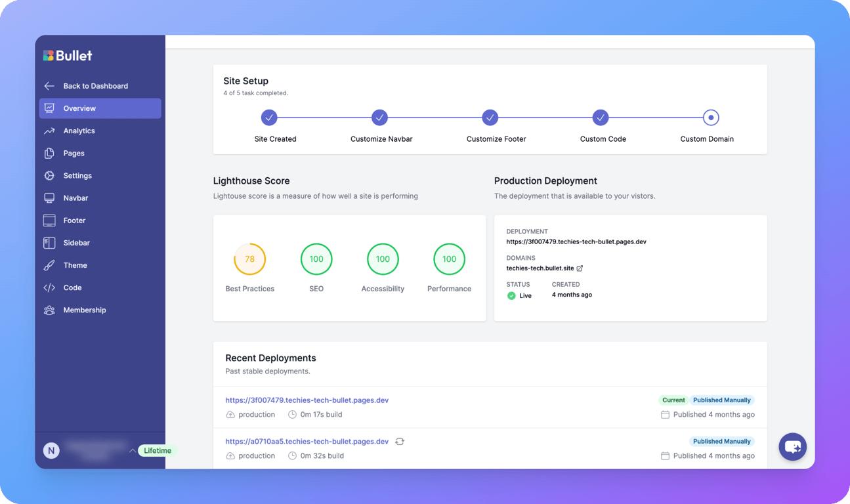Click the calendar icon in the a0710aa5 deployment row

[x=665, y=455]
